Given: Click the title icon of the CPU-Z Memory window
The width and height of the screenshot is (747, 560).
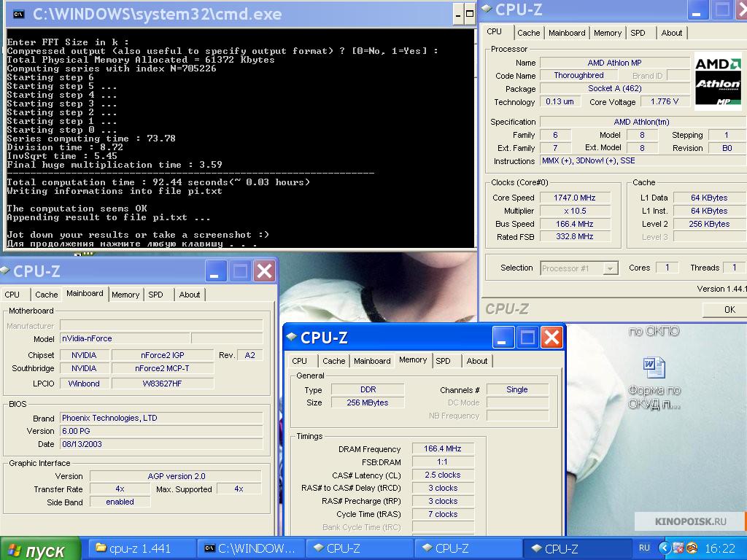Looking at the screenshot, I should click(x=292, y=337).
